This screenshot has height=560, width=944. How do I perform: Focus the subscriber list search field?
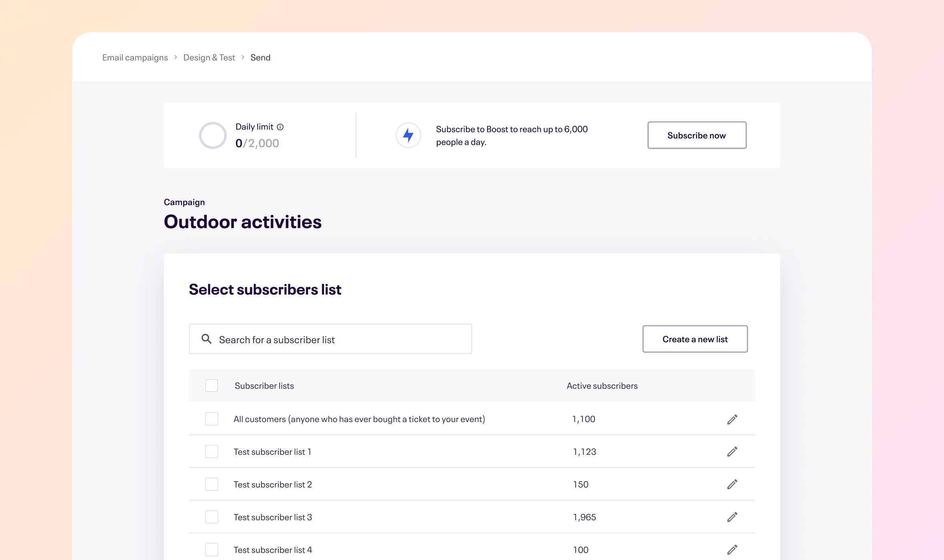(x=340, y=339)
